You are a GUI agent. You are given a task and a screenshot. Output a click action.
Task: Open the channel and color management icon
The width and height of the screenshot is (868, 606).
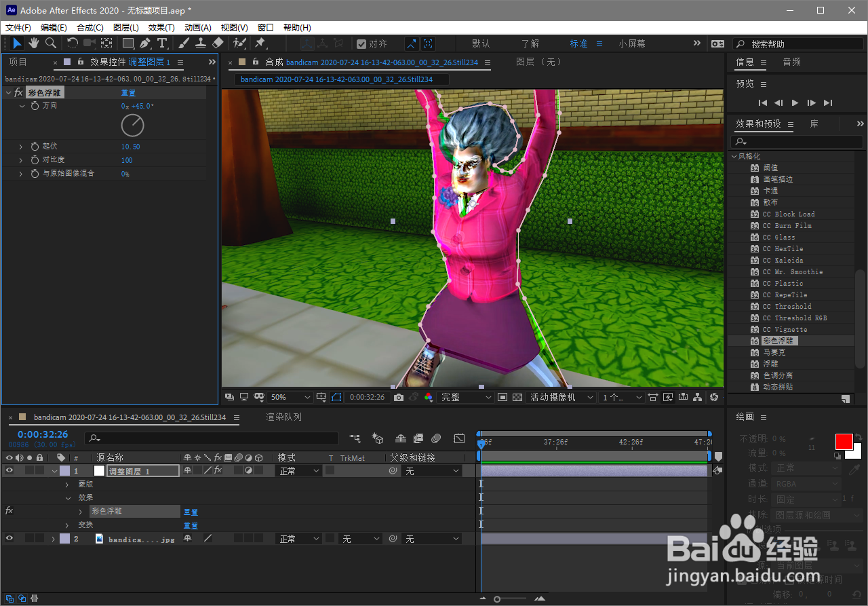click(x=429, y=397)
